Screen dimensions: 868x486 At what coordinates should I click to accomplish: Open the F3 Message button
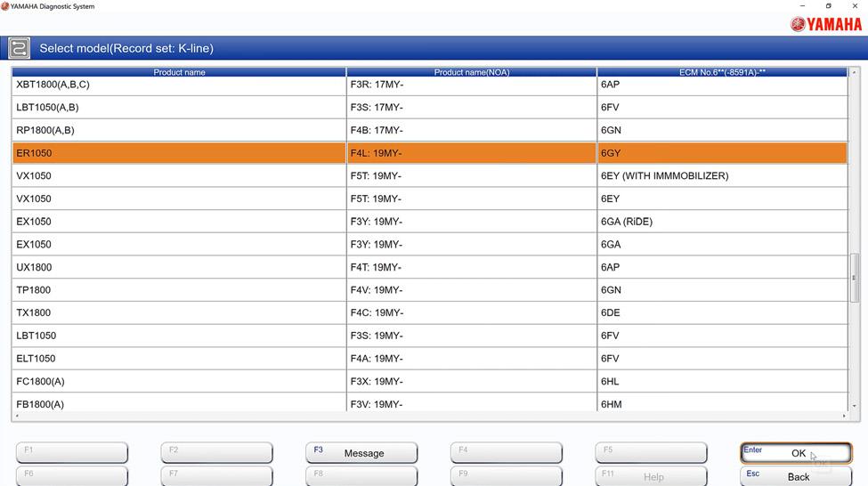pos(361,453)
